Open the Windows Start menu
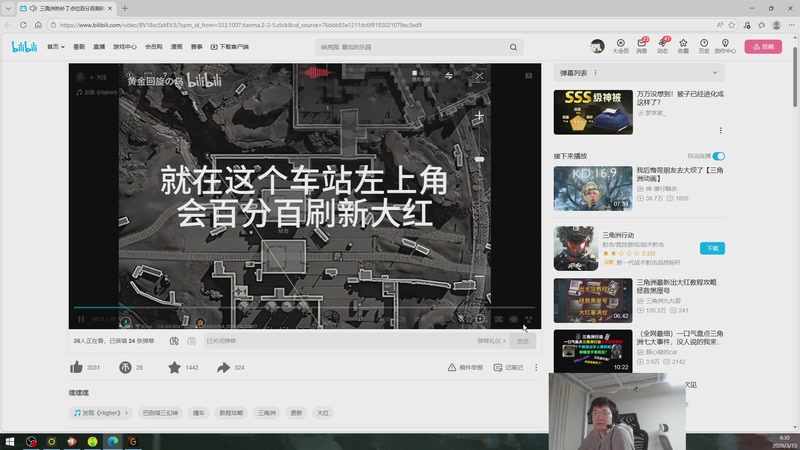Image resolution: width=800 pixels, height=450 pixels. coord(10,441)
